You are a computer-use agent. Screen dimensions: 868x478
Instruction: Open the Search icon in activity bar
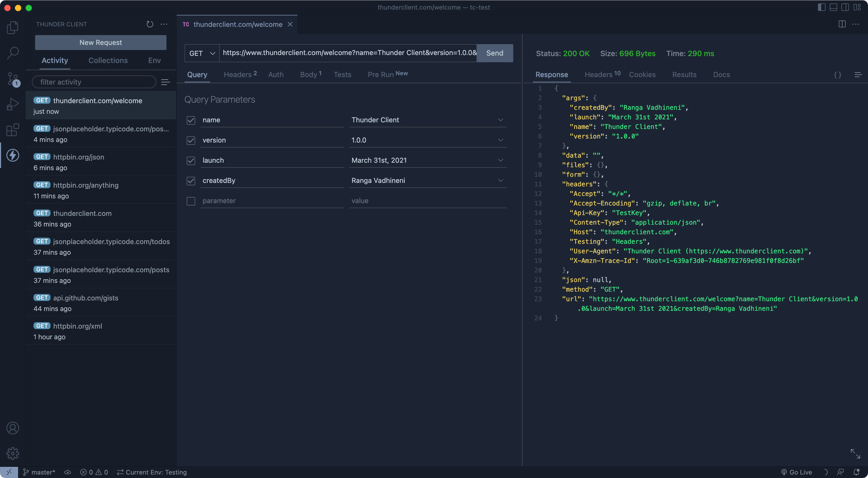tap(12, 53)
